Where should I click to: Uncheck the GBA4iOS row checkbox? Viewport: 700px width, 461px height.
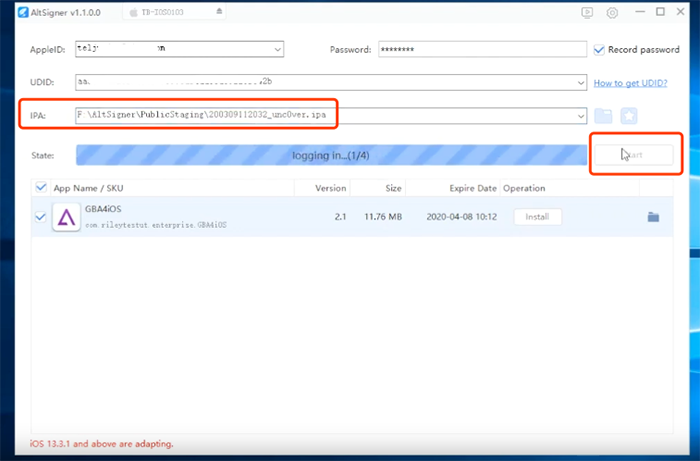pos(41,217)
